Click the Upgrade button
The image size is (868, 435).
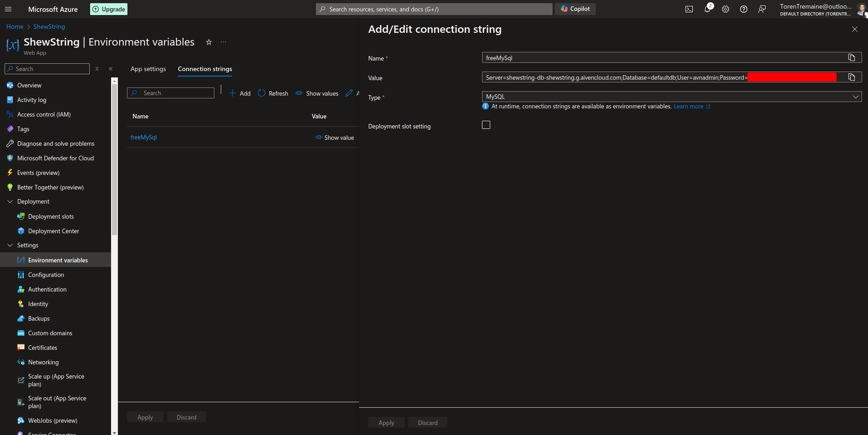tap(109, 9)
